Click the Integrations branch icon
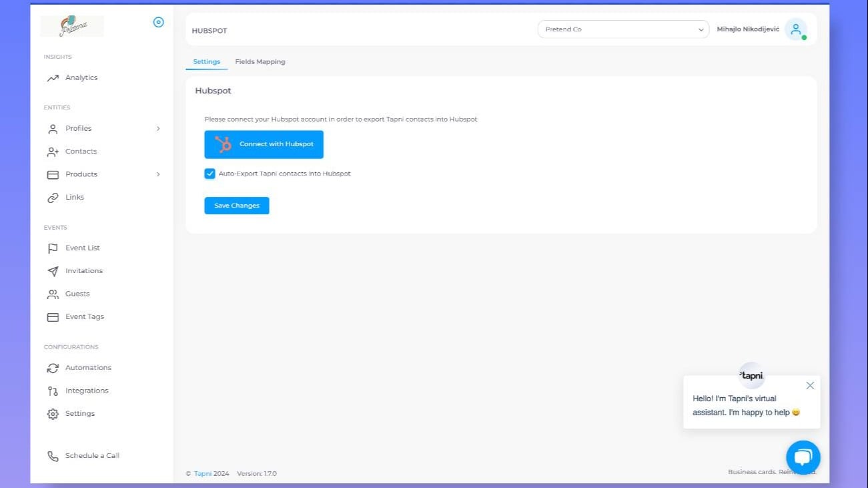868x488 pixels. 53,391
